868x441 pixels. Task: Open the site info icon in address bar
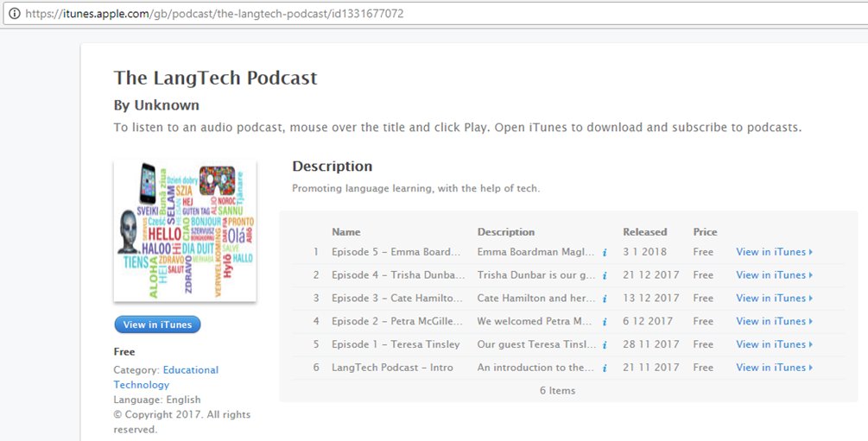coord(15,13)
